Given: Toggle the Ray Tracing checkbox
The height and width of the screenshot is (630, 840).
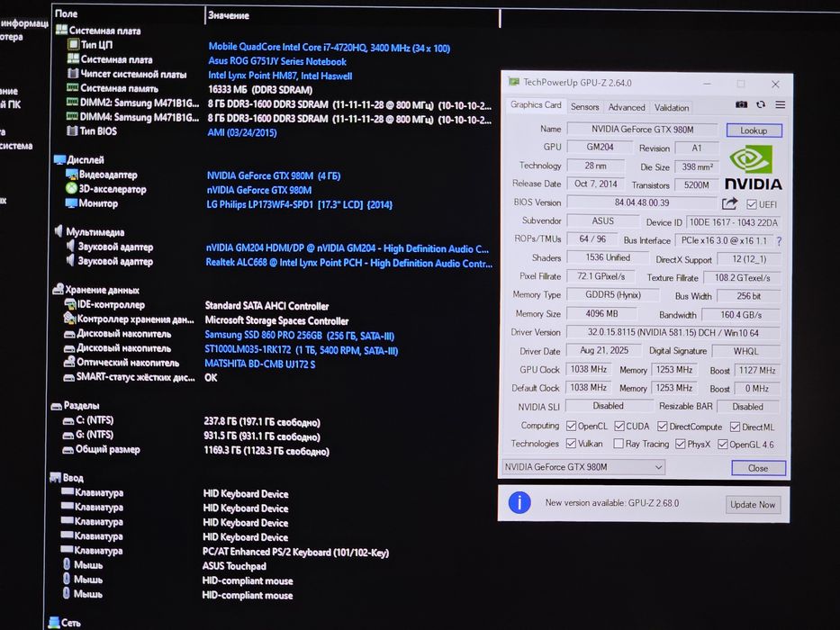Looking at the screenshot, I should (619, 444).
